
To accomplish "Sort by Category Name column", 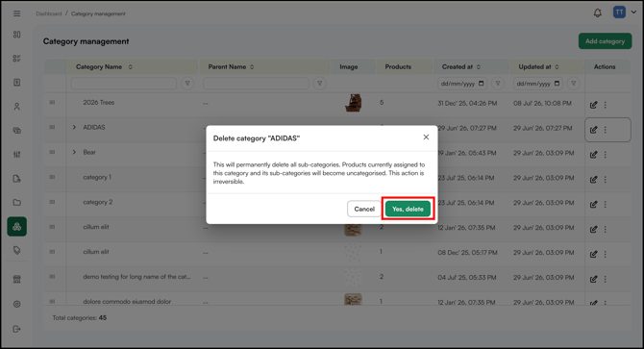I will point(130,67).
